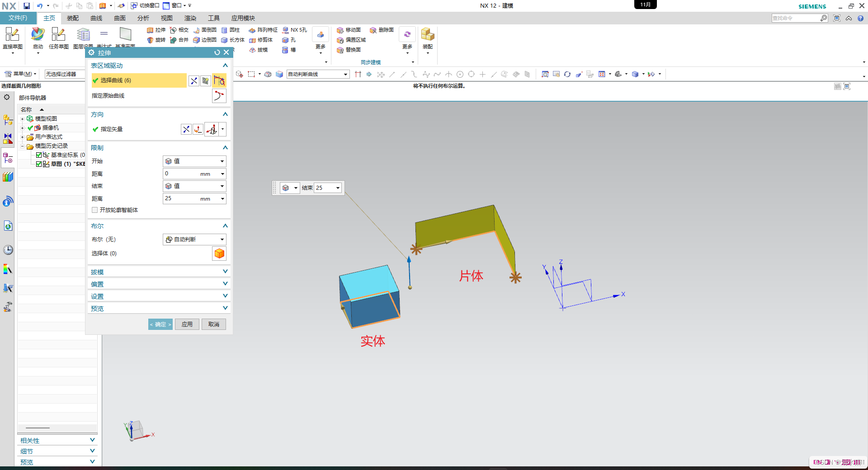Toggle 草图 (1) checkbox in model history
868x470 pixels.
coord(39,164)
